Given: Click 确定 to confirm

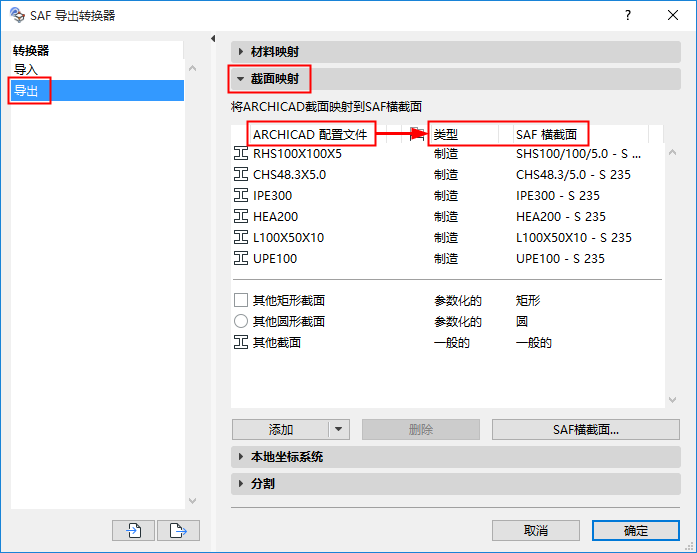Looking at the screenshot, I should coord(636,530).
